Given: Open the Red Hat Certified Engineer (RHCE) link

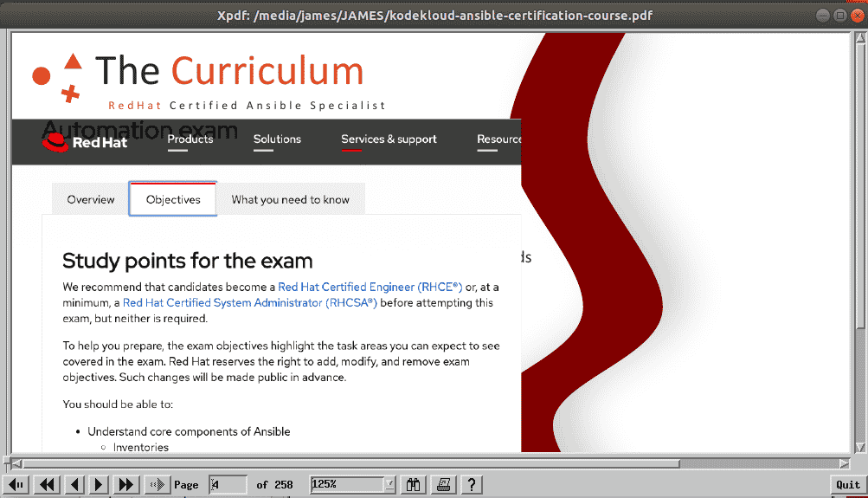Looking at the screenshot, I should 370,287.
